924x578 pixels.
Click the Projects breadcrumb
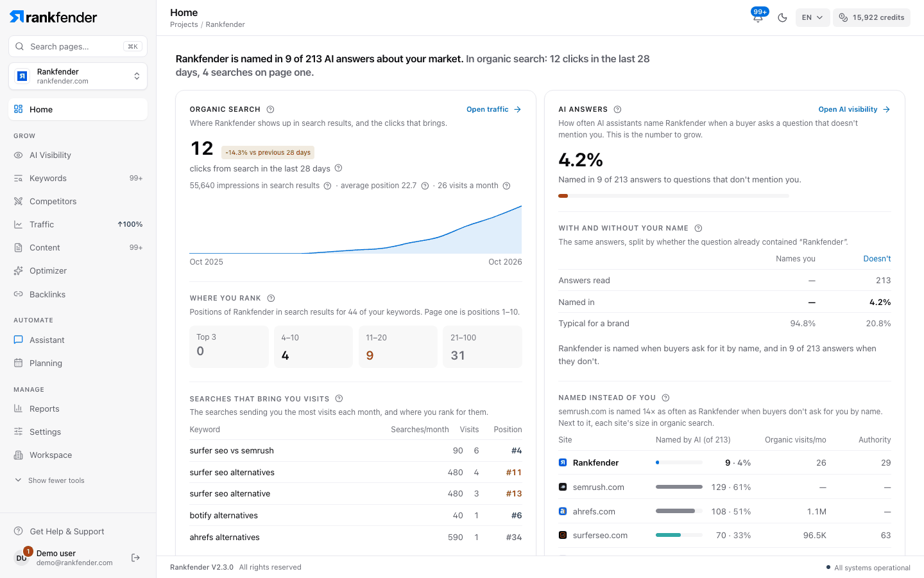(x=184, y=25)
